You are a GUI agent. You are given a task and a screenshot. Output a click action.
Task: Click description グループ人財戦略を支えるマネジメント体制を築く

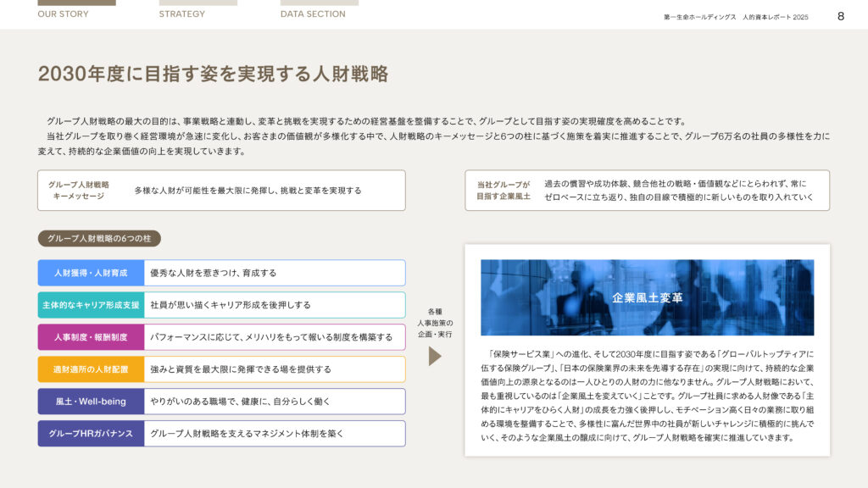coord(247,434)
